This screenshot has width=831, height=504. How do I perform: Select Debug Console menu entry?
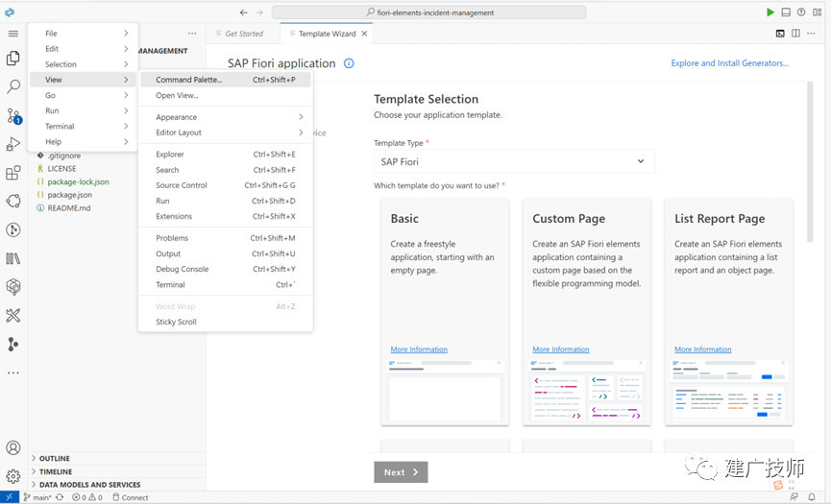226,269
